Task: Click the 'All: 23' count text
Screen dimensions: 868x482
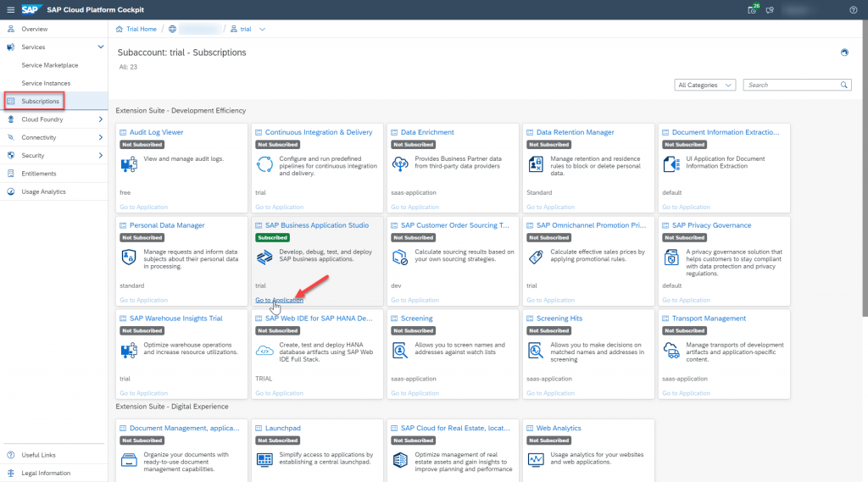Action: 128,67
